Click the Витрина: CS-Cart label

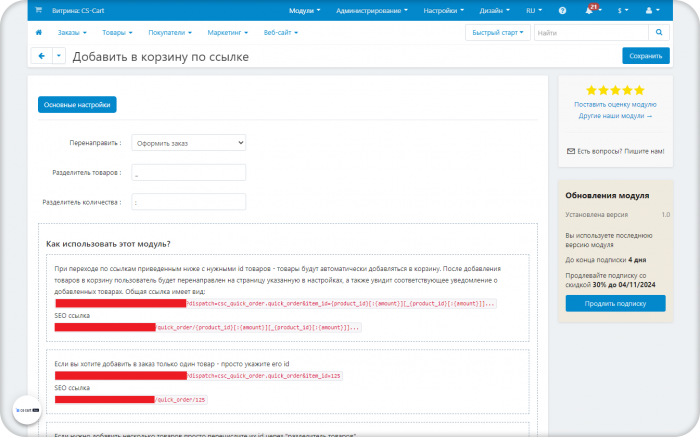click(78, 10)
